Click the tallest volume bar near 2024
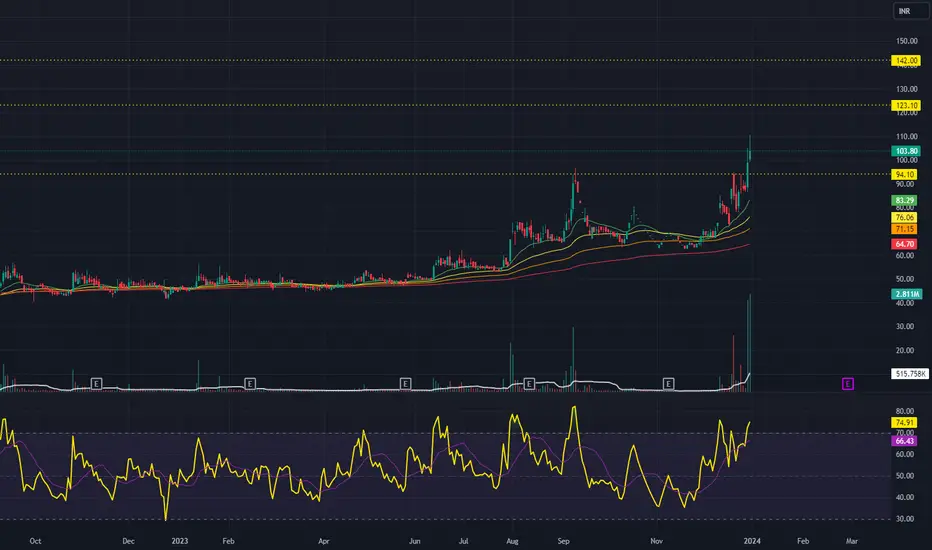 coord(750,343)
